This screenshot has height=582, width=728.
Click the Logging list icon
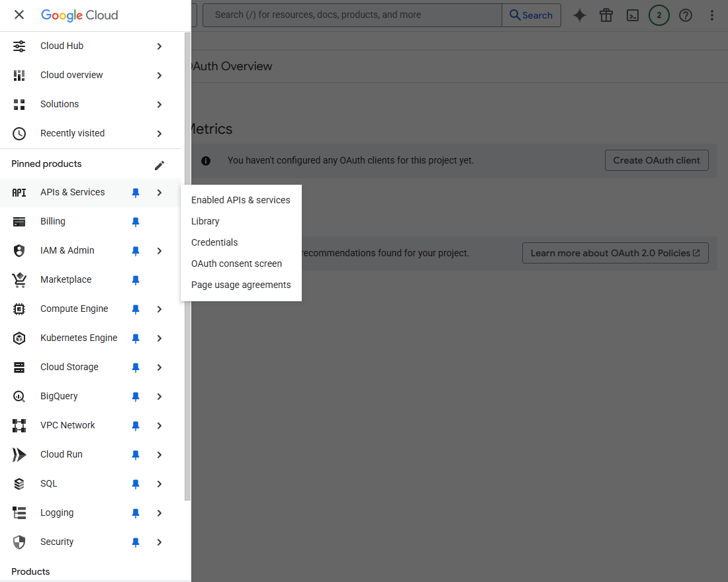coord(19,512)
